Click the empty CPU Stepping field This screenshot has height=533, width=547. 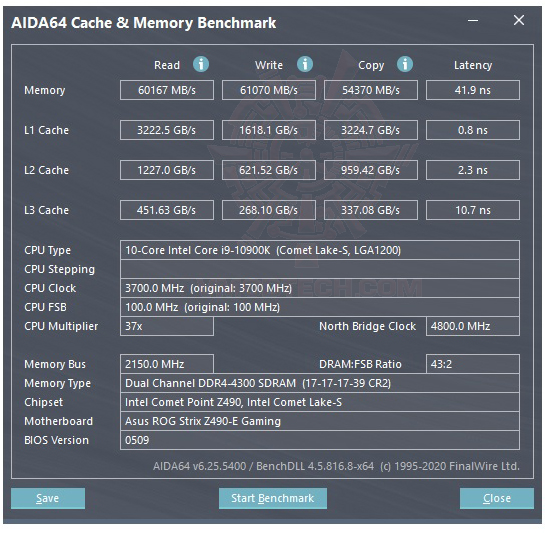point(320,269)
